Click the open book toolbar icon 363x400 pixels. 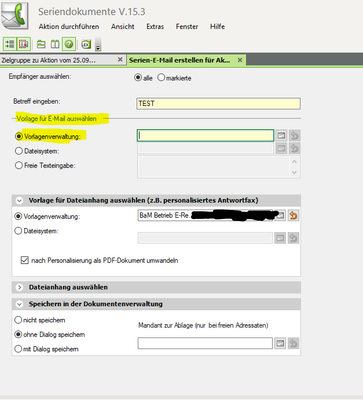55,44
